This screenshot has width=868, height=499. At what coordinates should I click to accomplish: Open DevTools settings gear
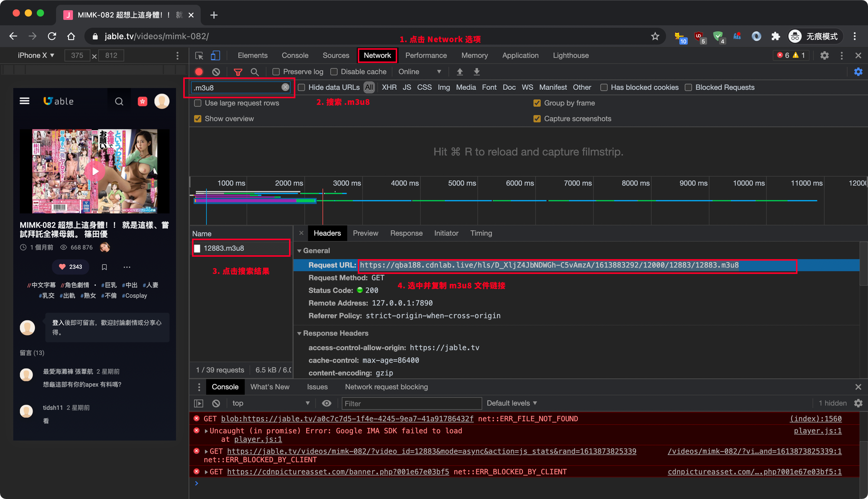pyautogui.click(x=825, y=55)
